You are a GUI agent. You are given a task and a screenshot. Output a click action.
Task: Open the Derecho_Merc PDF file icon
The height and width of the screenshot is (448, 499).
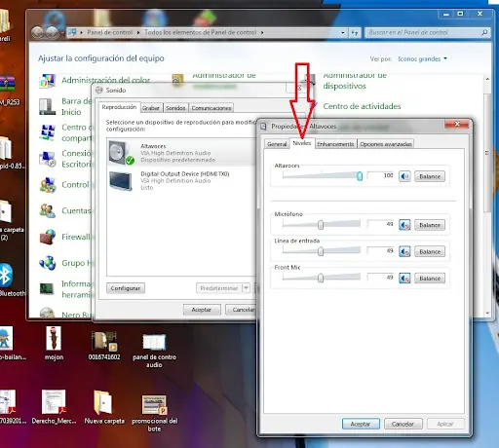pos(54,402)
